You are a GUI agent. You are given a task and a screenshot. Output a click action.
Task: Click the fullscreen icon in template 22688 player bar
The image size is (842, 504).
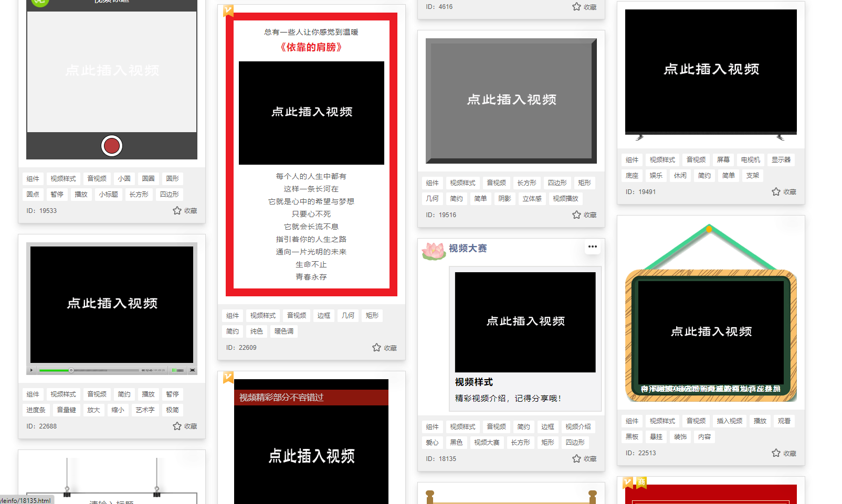coord(193,370)
